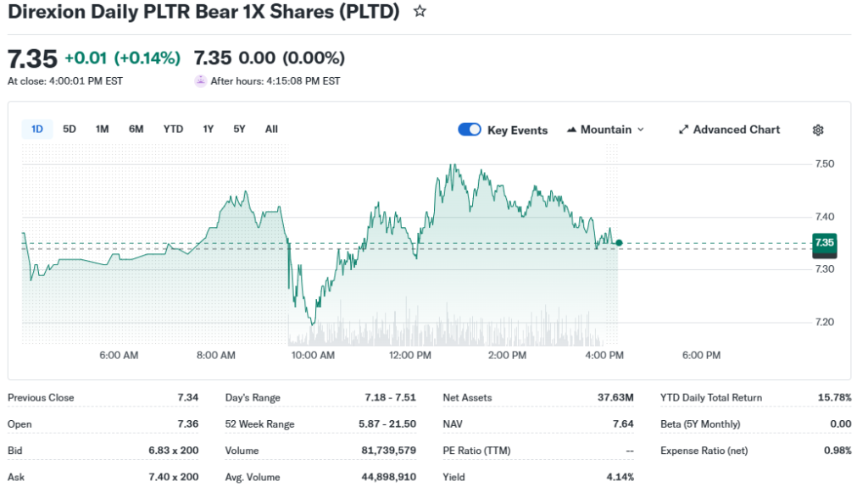Viewport: 868px width, 498px height.
Task: Choose the 5Y chart range
Action: click(x=239, y=129)
